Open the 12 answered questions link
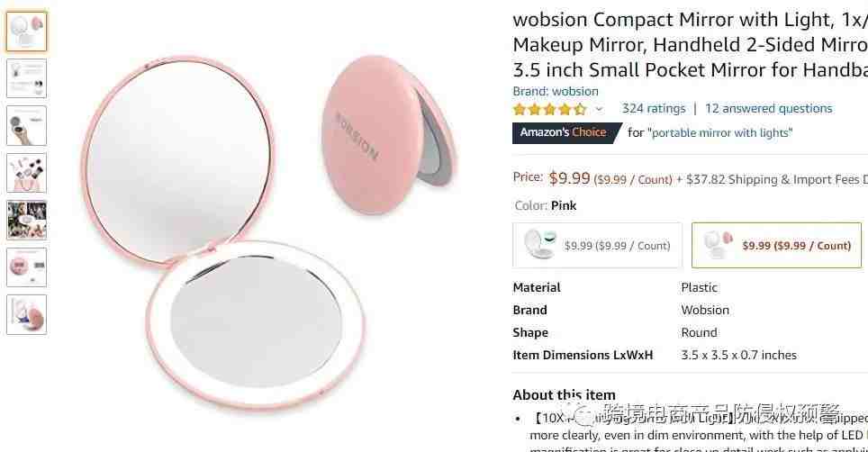Viewport: 868px width, 452px height. 768,108
